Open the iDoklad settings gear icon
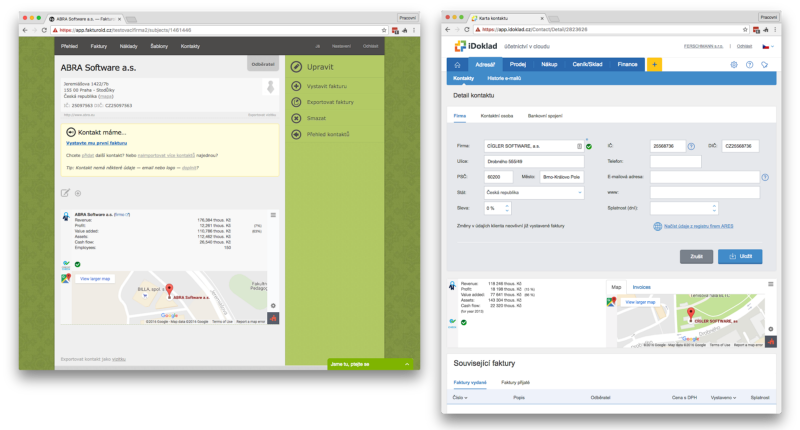The height and width of the screenshot is (430, 800). tap(734, 64)
